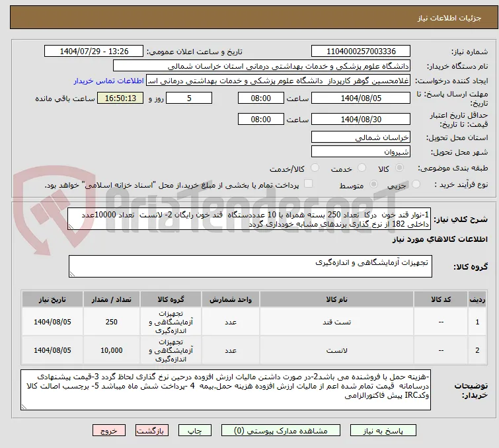Click the شهر محل تحویل field شیروان
The width and height of the screenshot is (499, 448).
361,152
